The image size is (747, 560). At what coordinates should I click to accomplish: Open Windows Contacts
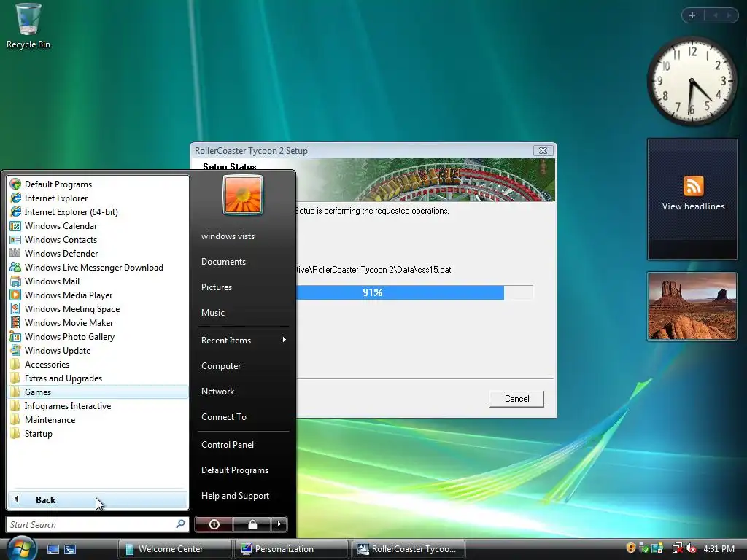click(x=61, y=239)
